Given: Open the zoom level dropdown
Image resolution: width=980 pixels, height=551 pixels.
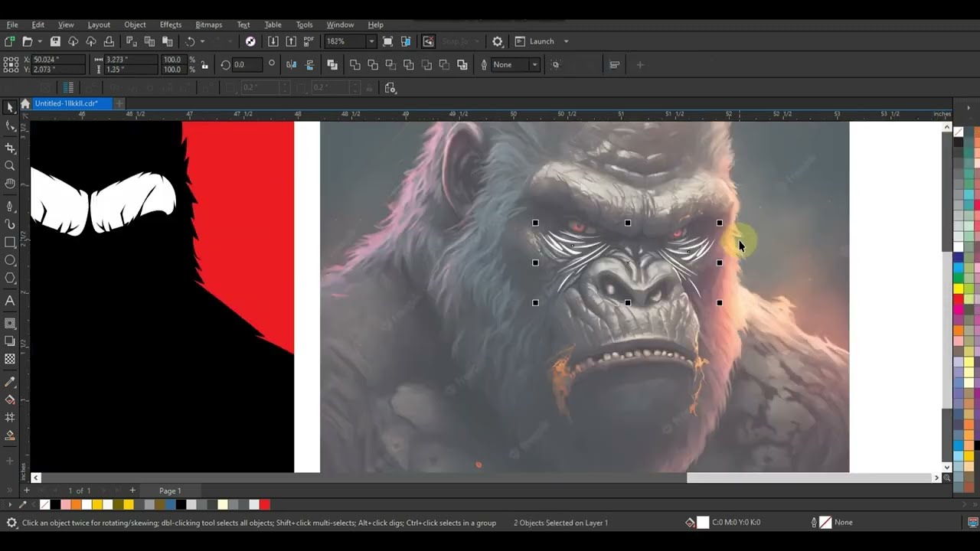Looking at the screenshot, I should point(371,41).
